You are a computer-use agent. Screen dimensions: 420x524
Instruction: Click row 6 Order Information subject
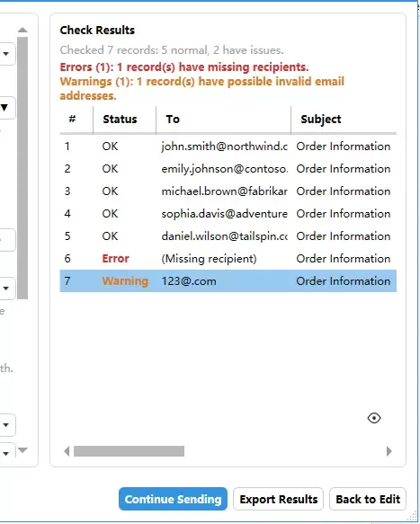pyautogui.click(x=344, y=259)
